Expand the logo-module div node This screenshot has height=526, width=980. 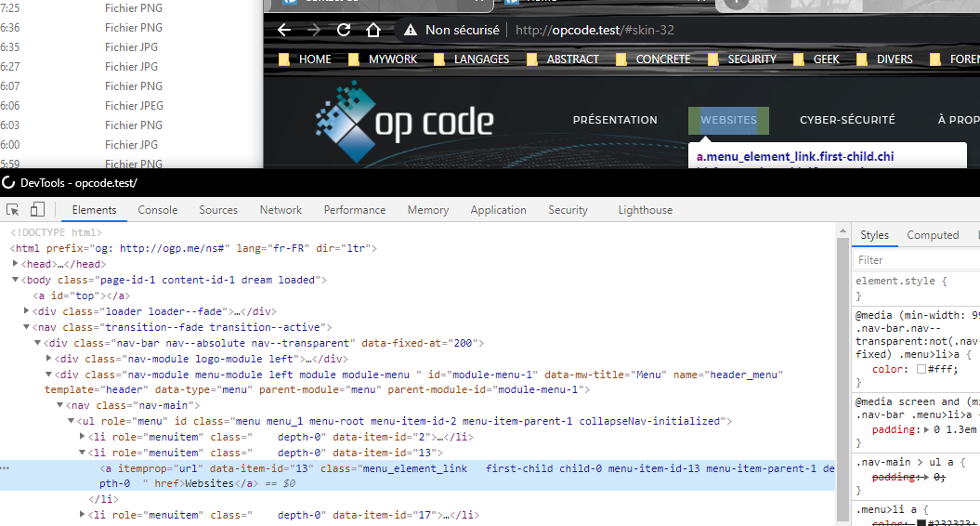[x=48, y=359]
